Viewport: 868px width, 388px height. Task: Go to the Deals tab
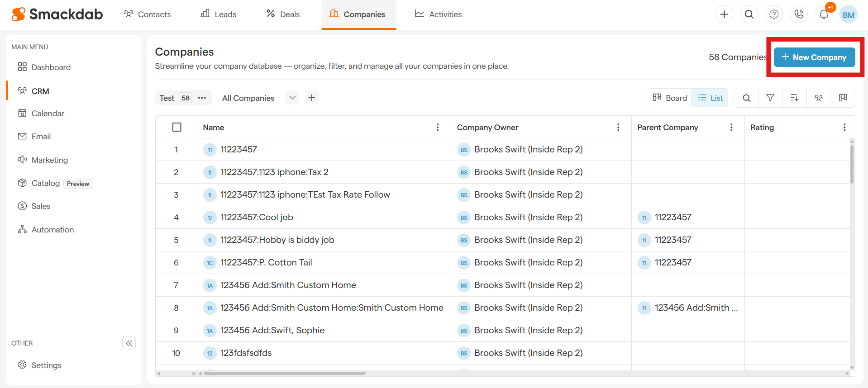tap(283, 14)
